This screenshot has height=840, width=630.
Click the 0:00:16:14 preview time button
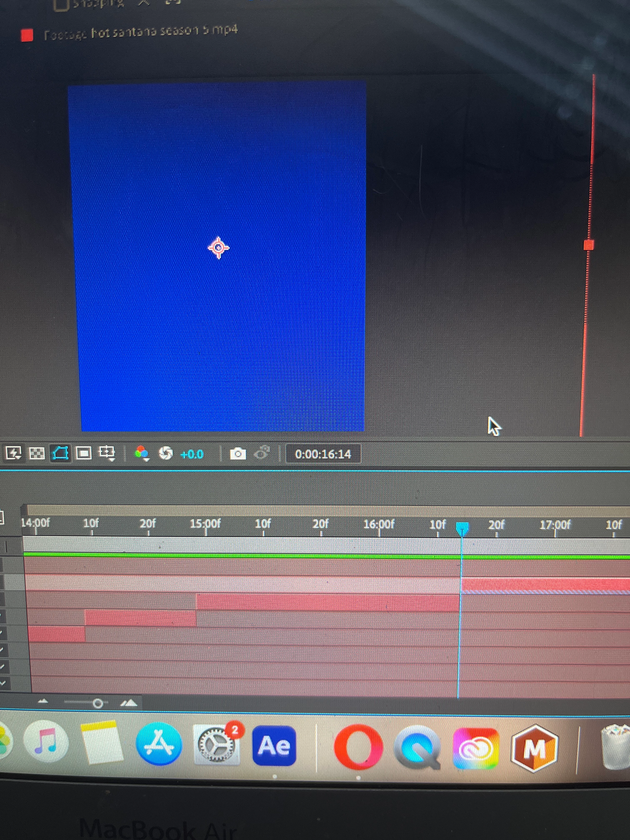pyautogui.click(x=323, y=454)
